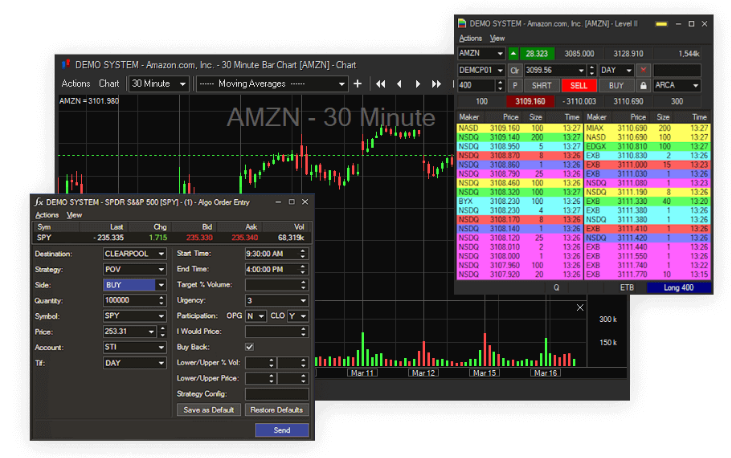Jump back with the double-left arrow in chart
Viewport: 731px width, 458px height.
coord(381,84)
